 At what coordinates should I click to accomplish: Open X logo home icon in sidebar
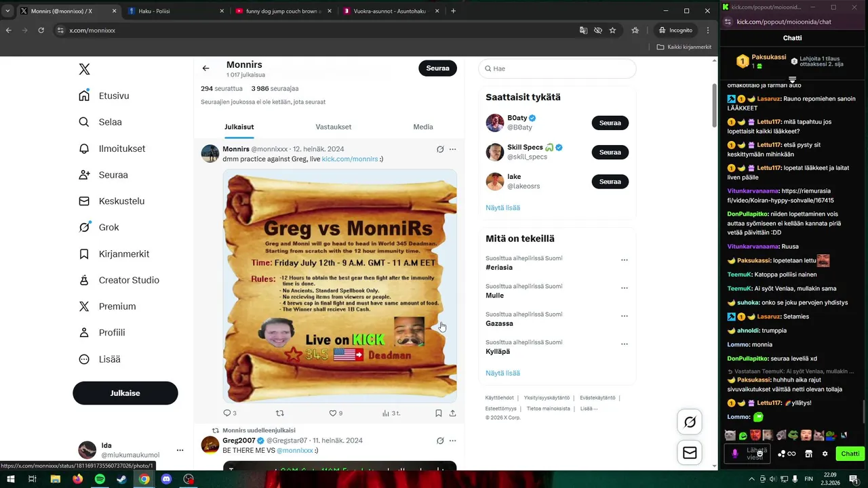(x=84, y=69)
